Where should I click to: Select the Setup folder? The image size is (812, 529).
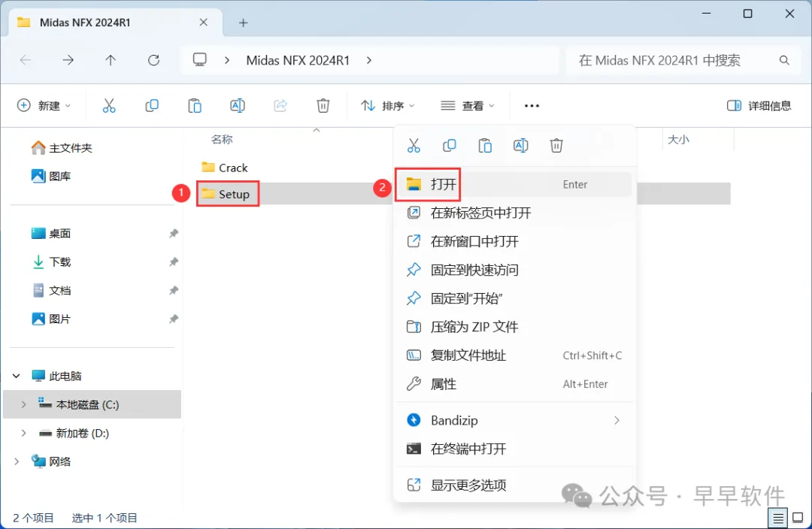click(x=226, y=194)
